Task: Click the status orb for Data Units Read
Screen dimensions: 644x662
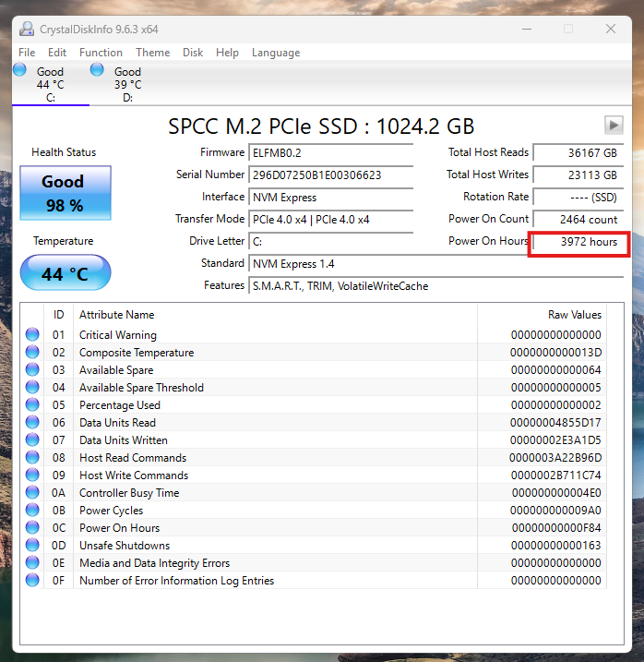Action: point(32,422)
